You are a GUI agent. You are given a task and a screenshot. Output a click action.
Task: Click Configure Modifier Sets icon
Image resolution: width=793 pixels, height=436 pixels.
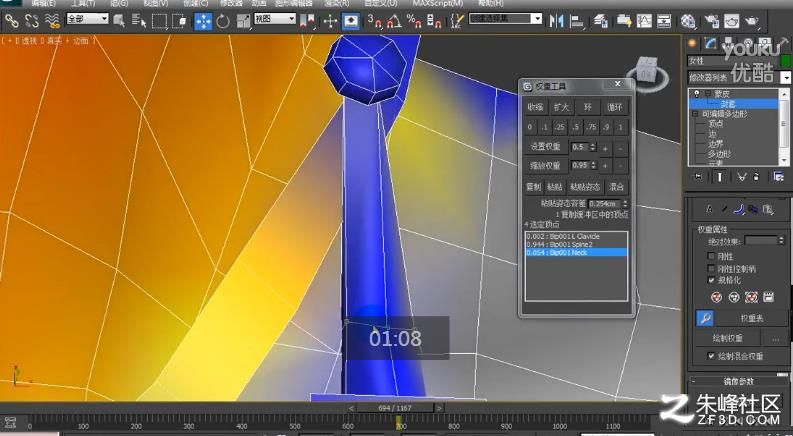778,177
